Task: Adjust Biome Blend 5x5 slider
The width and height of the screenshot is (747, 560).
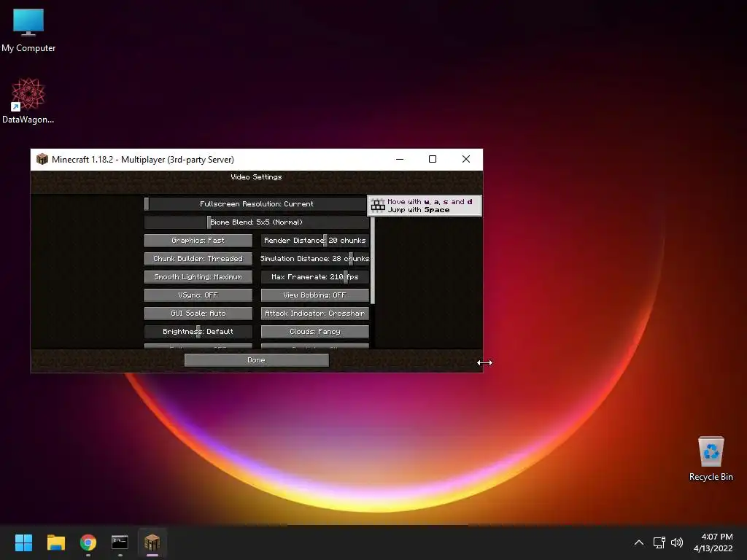Action: 256,222
